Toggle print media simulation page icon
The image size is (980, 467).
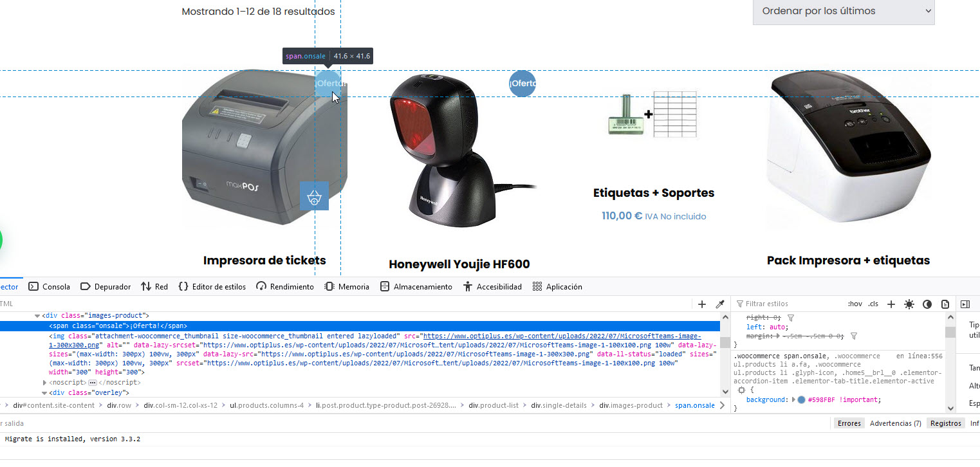[945, 304]
